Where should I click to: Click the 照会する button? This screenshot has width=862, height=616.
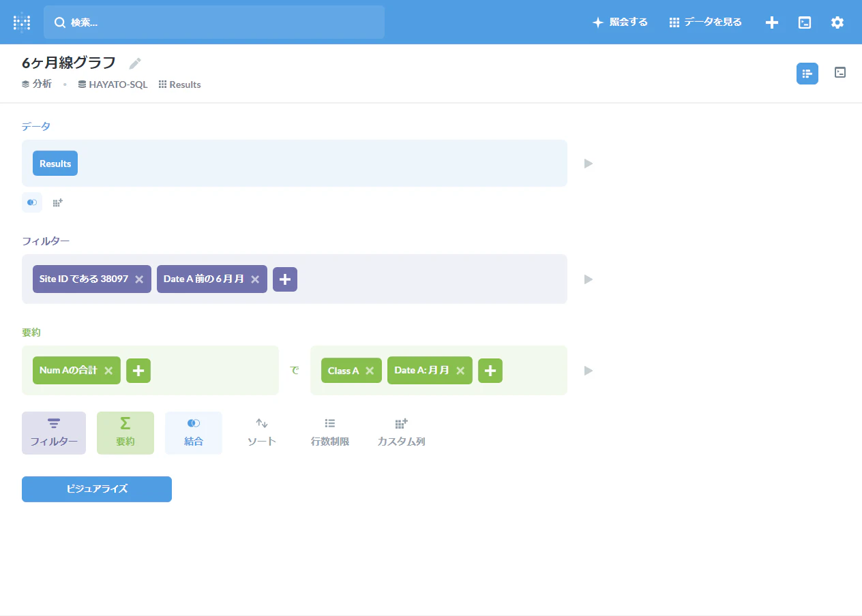[x=620, y=22]
